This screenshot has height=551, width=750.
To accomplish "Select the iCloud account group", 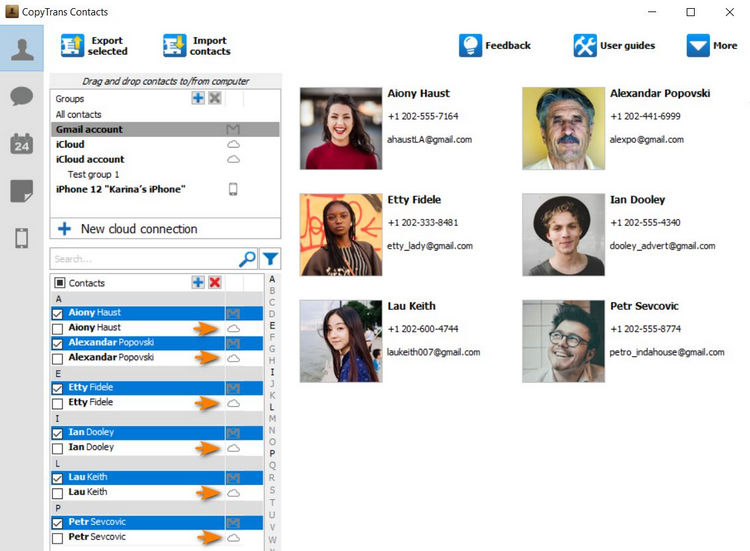I will click(x=165, y=159).
